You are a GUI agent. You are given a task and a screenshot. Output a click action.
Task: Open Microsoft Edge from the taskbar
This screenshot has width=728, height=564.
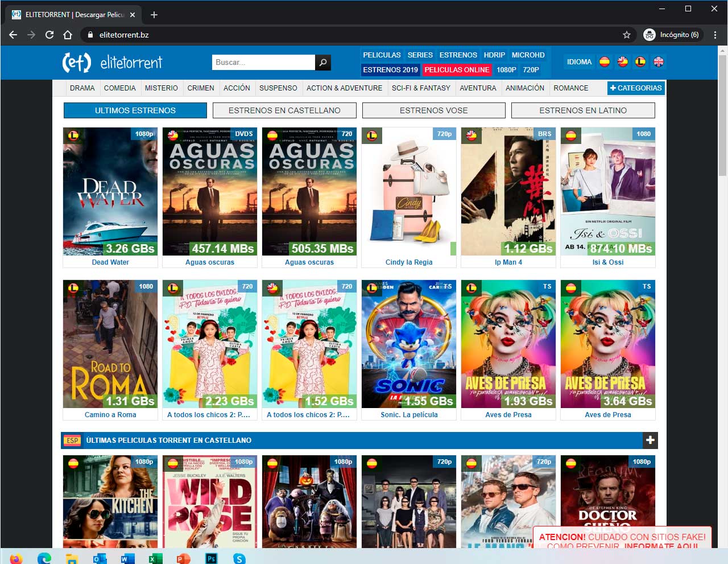[44, 558]
